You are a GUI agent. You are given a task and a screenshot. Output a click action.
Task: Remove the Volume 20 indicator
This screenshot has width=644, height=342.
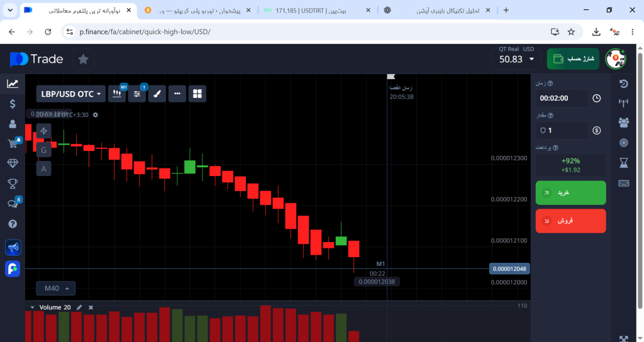[x=91, y=307]
